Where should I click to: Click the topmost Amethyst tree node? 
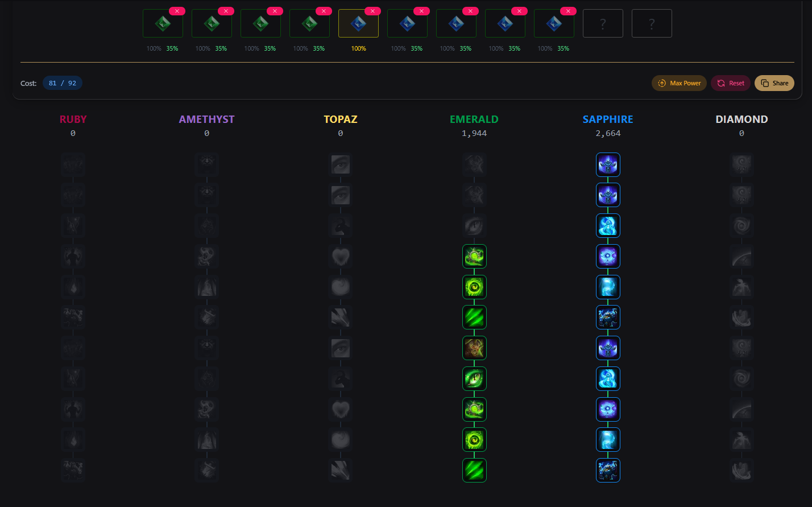point(206,165)
